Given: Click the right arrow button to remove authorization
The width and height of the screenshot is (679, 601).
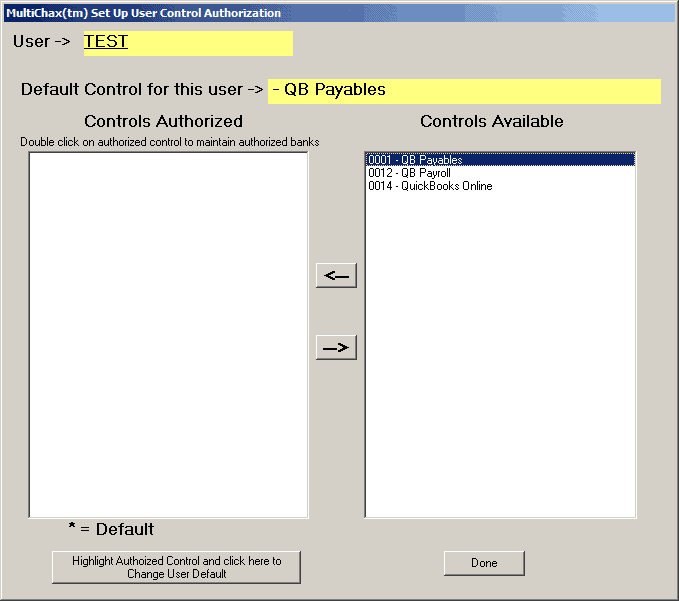Looking at the screenshot, I should click(x=336, y=347).
